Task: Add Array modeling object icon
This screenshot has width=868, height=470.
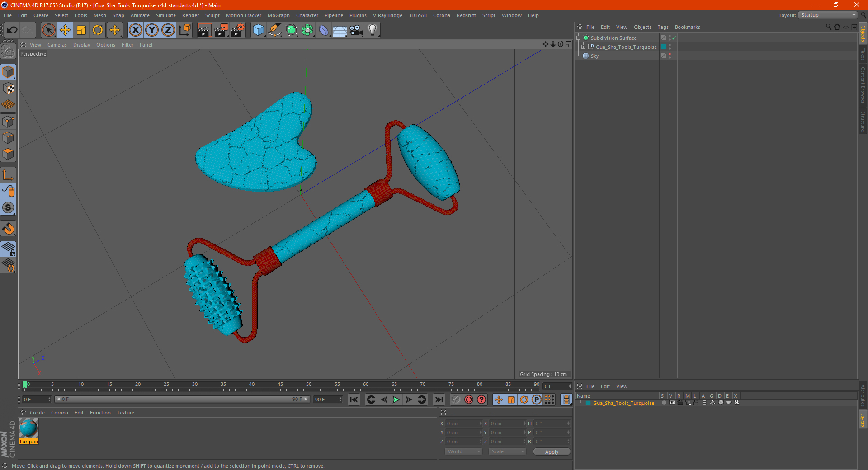Action: pyautogui.click(x=307, y=30)
